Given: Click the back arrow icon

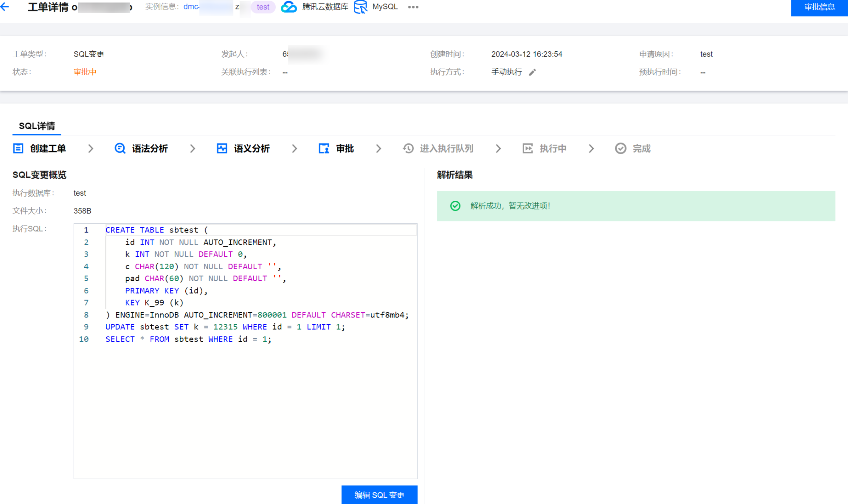Looking at the screenshot, I should point(5,7).
